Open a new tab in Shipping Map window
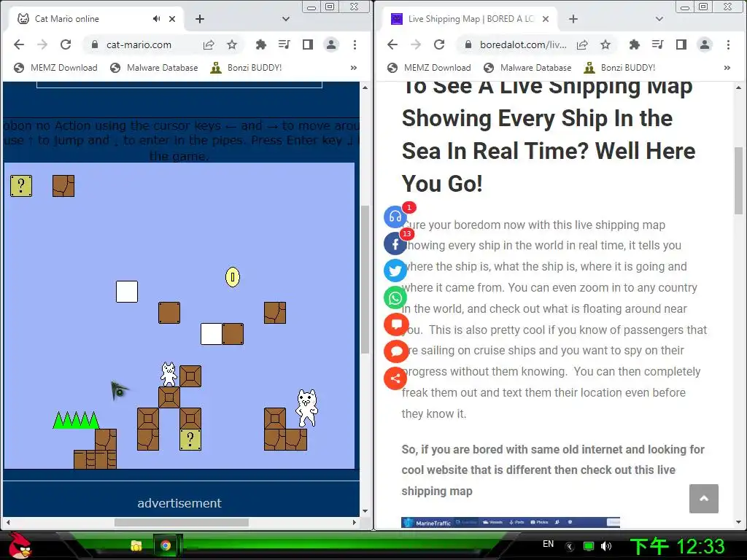747x560 pixels. pyautogui.click(x=573, y=19)
